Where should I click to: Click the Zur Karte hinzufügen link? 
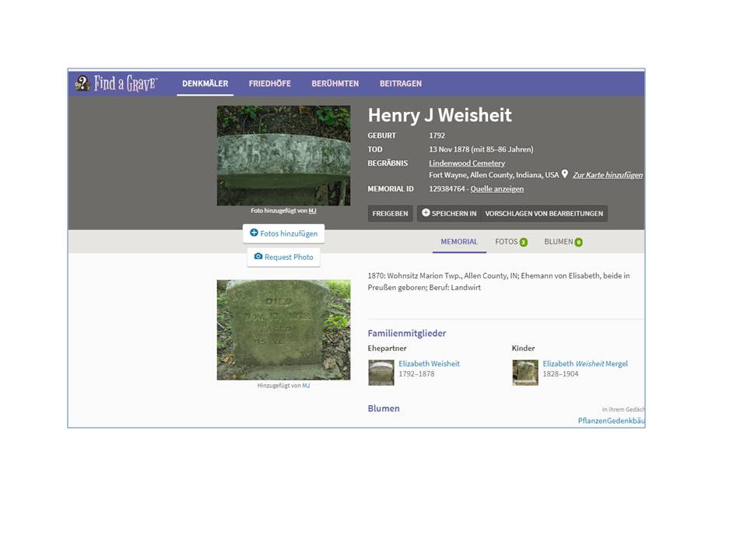[608, 175]
